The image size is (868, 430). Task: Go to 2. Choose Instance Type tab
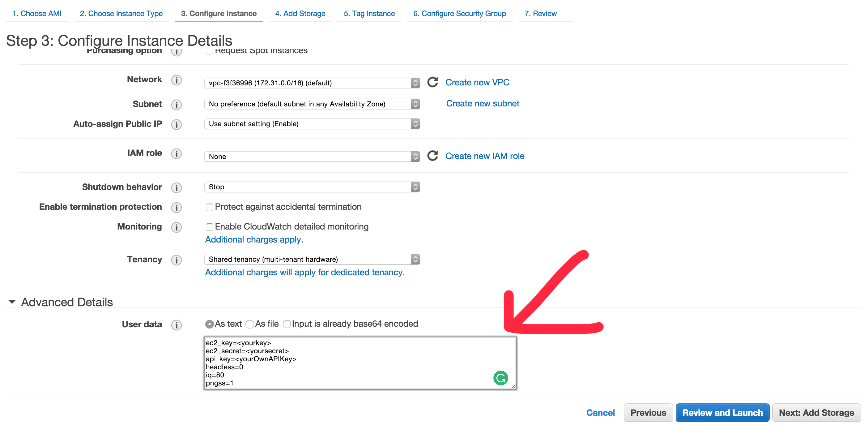point(121,14)
